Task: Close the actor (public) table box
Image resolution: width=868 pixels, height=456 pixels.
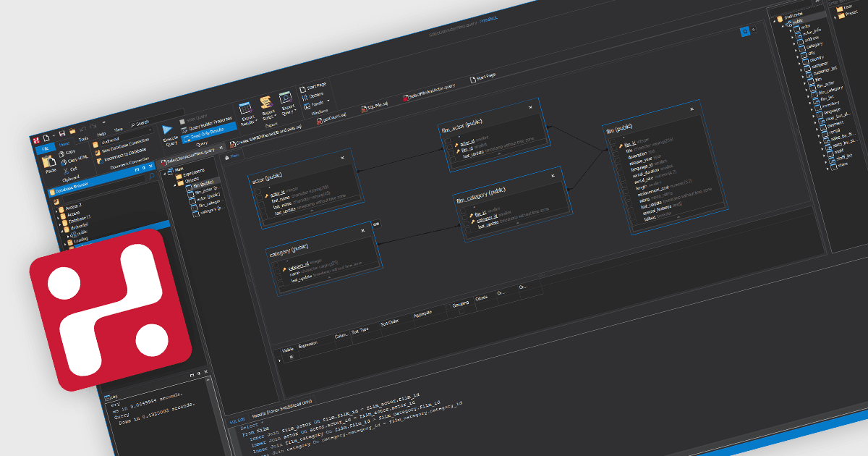Action: click(342, 158)
